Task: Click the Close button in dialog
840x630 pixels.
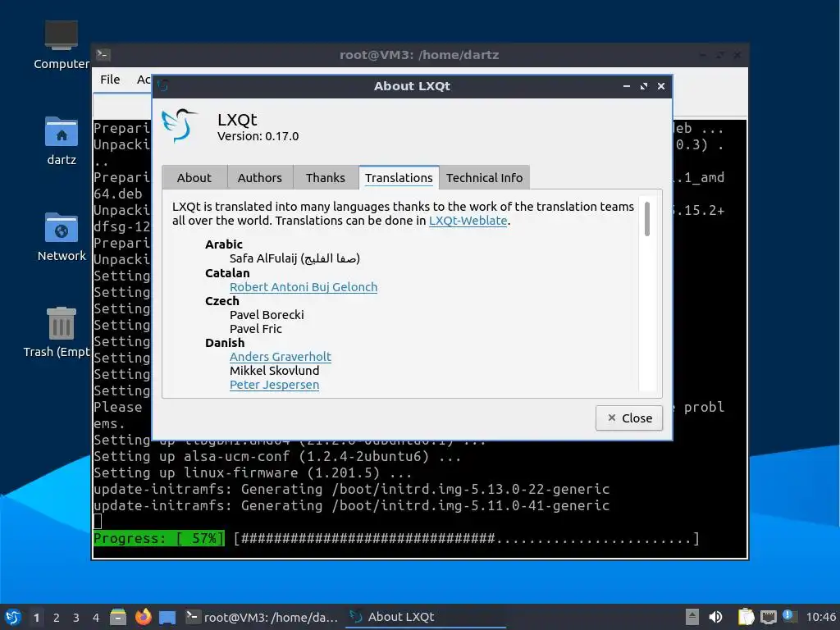Action: [x=629, y=418]
